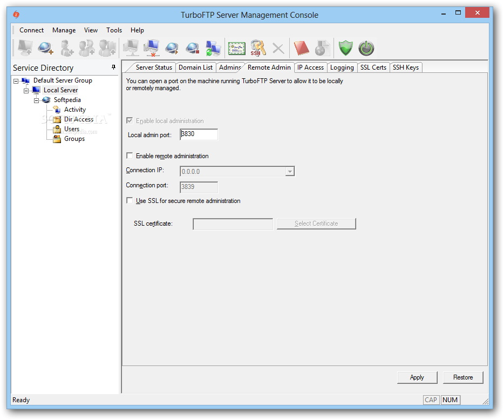Click the start domain globe icon
The image size is (504, 420).
(x=172, y=48)
